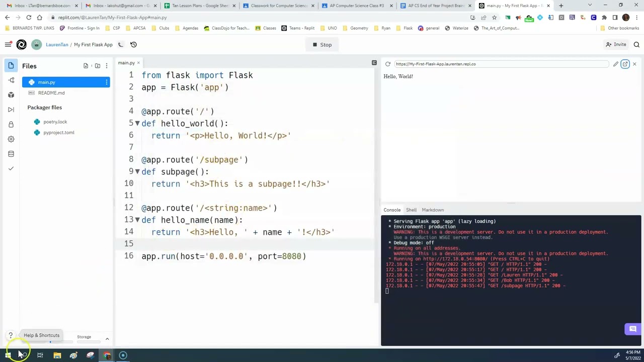
Task: Click the editor layout icon above code
Action: coord(374,63)
